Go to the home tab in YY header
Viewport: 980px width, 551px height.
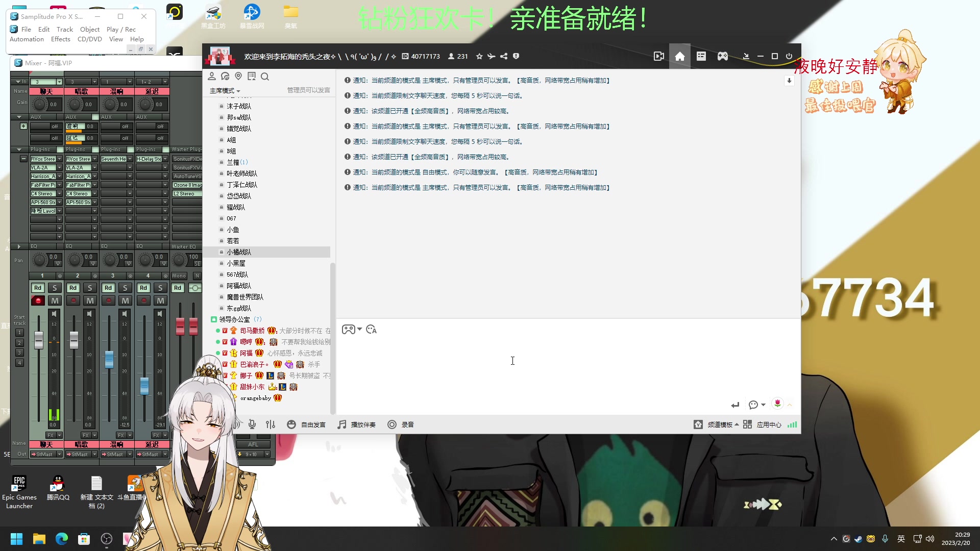click(x=680, y=56)
